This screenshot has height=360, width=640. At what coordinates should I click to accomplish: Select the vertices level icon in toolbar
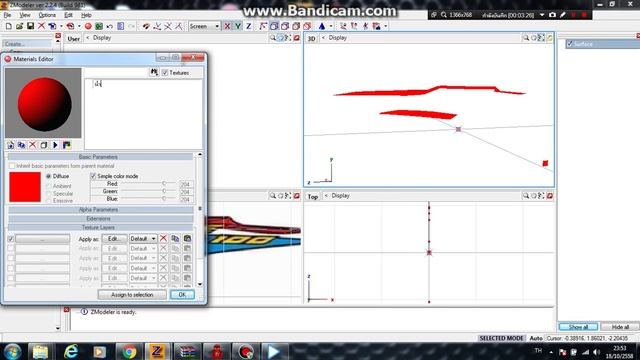click(263, 26)
